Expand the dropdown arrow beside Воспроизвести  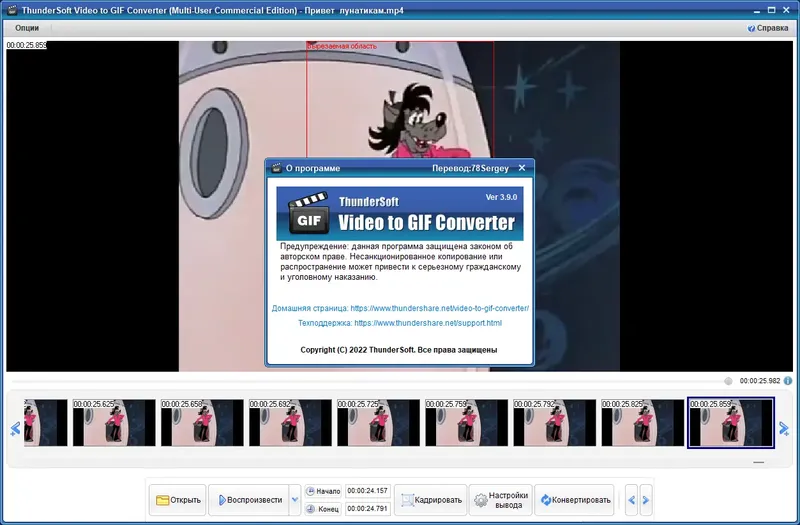point(294,500)
